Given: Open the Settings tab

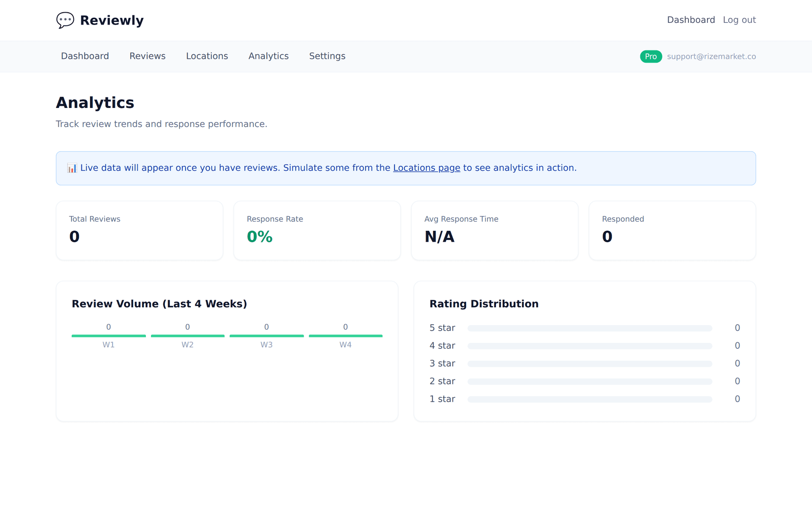Looking at the screenshot, I should point(327,56).
